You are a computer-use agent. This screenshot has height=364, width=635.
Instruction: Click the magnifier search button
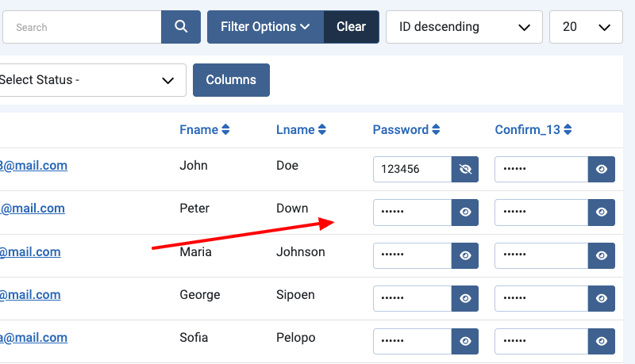(181, 27)
